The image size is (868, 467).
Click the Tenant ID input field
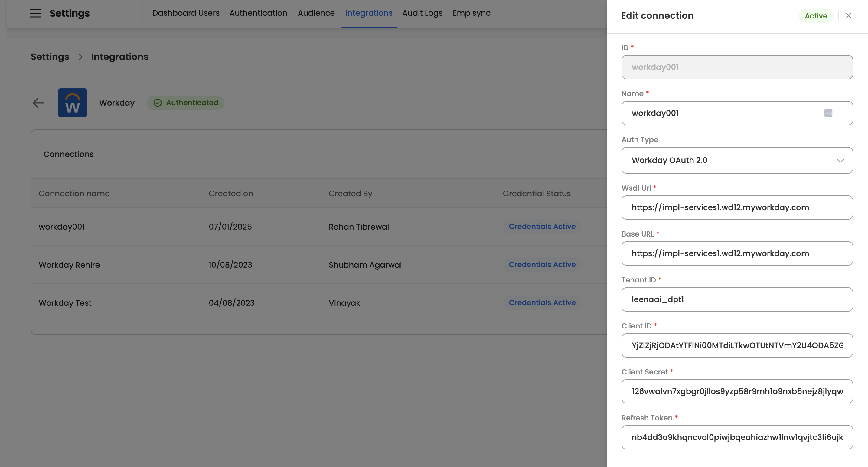pyautogui.click(x=736, y=299)
